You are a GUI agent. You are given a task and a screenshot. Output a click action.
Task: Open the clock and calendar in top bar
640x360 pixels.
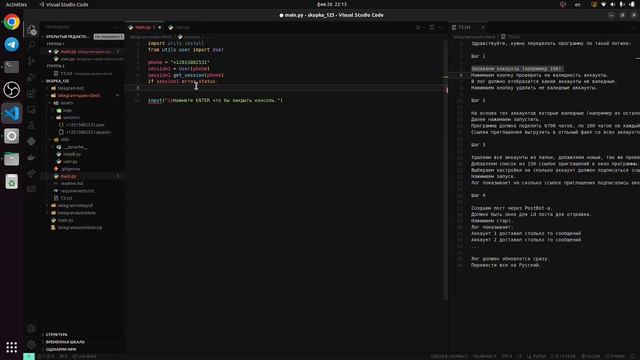[331, 4]
